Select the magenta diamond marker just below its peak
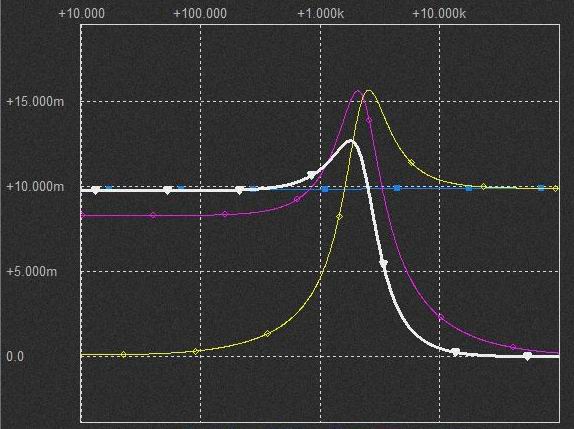Viewport: 574px width, 429px height. [369, 120]
